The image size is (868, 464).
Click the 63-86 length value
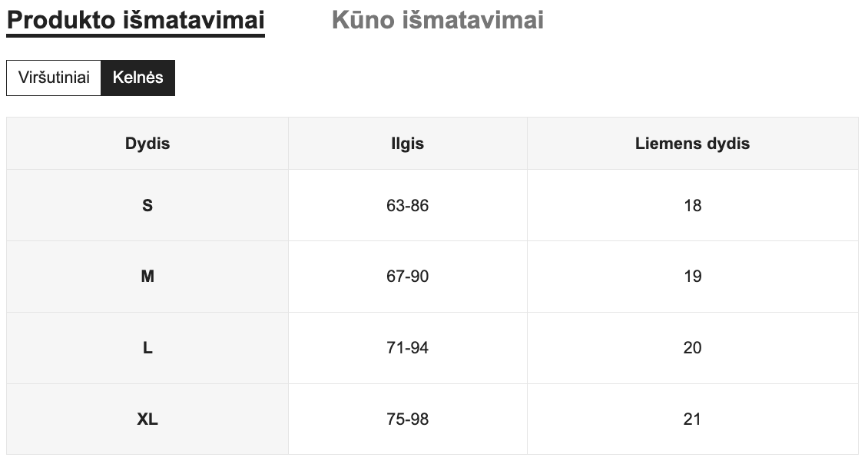coord(407,205)
